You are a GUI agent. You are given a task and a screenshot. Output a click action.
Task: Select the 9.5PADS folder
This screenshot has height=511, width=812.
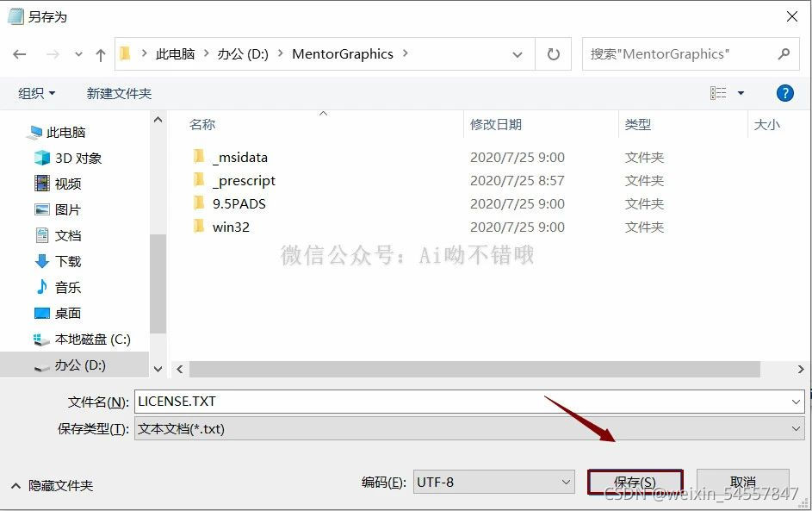click(239, 203)
